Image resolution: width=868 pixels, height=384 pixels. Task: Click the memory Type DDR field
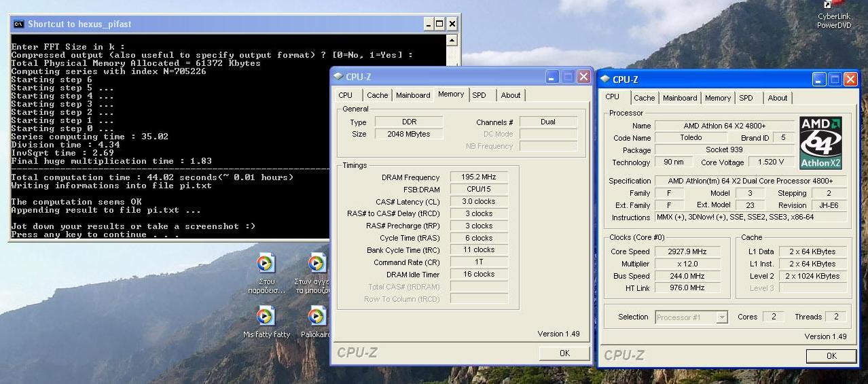[409, 122]
